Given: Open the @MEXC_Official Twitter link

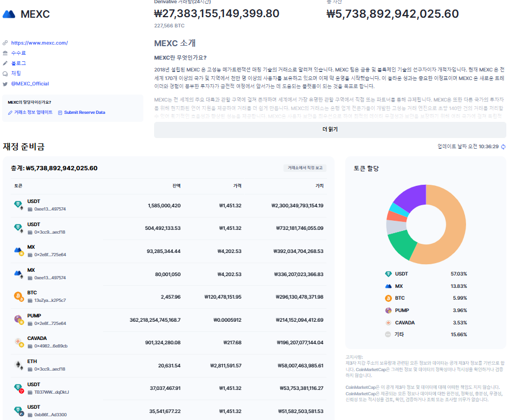Looking at the screenshot, I should click(30, 84).
